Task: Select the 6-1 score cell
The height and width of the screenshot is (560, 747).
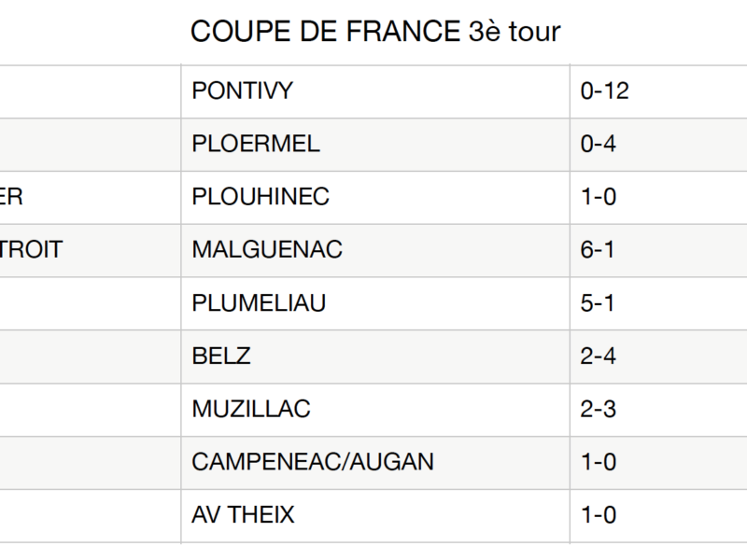Action: [599, 250]
